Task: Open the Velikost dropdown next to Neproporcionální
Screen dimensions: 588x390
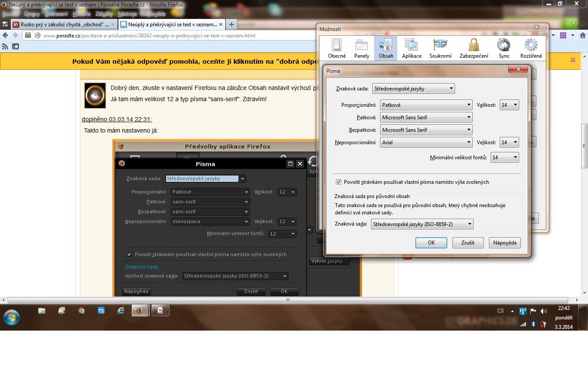Action: (x=509, y=142)
